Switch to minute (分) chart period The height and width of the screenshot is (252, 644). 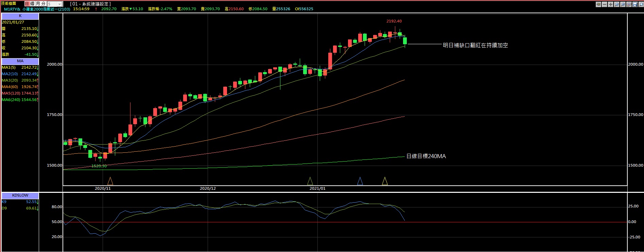click(43, 4)
